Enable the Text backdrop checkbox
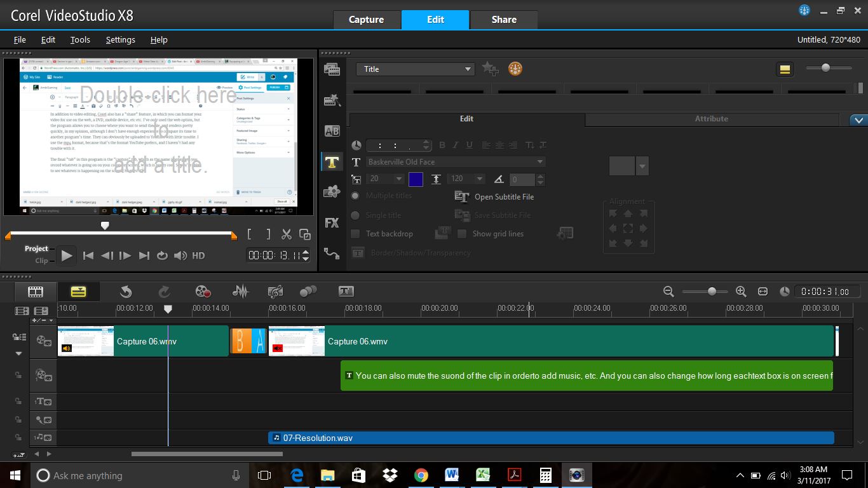The image size is (868, 488). pos(354,234)
